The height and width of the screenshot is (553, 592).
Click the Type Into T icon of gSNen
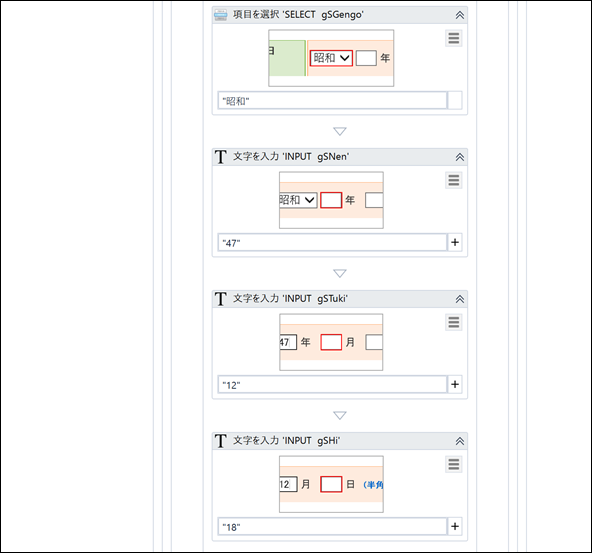point(221,157)
